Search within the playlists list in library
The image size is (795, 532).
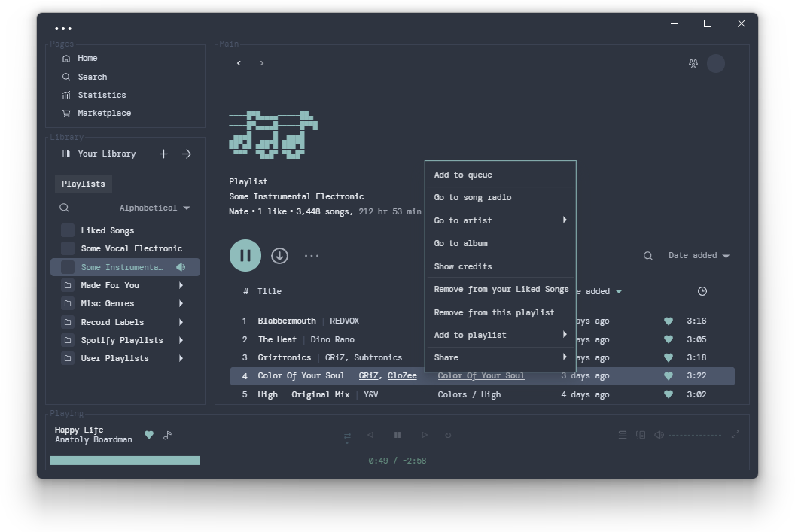pyautogui.click(x=65, y=208)
